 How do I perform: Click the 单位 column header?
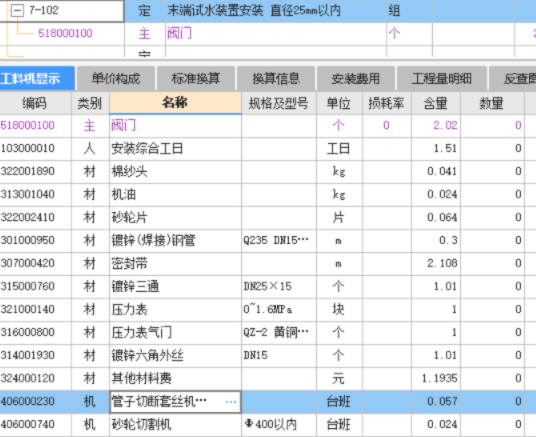(339, 103)
